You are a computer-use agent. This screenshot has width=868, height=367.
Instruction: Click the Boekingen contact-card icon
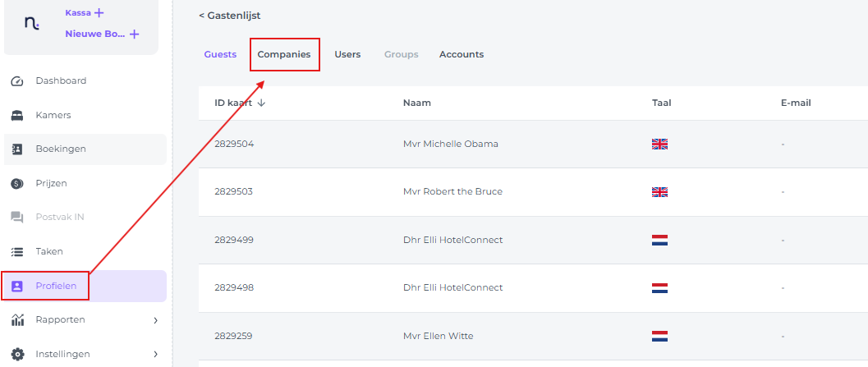tap(17, 149)
